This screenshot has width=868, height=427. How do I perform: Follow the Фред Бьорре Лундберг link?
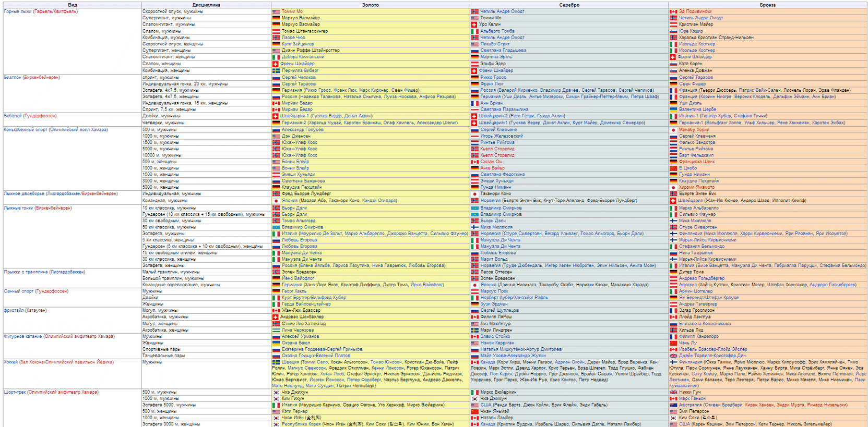point(306,193)
